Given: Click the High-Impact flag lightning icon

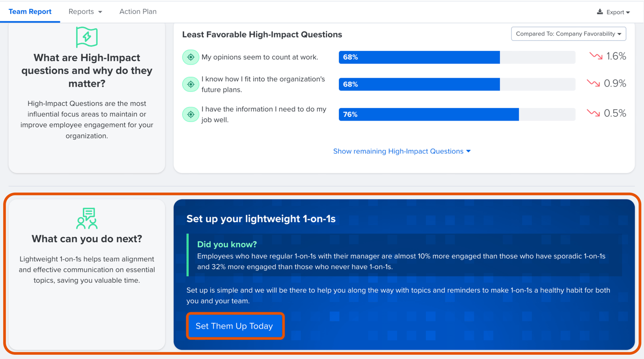Looking at the screenshot, I should pyautogui.click(x=87, y=37).
